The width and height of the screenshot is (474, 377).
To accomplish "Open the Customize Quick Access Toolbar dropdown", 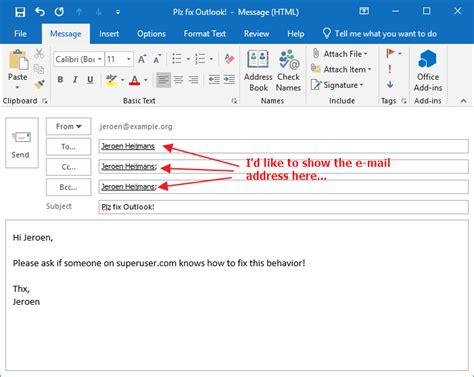I will (118, 12).
